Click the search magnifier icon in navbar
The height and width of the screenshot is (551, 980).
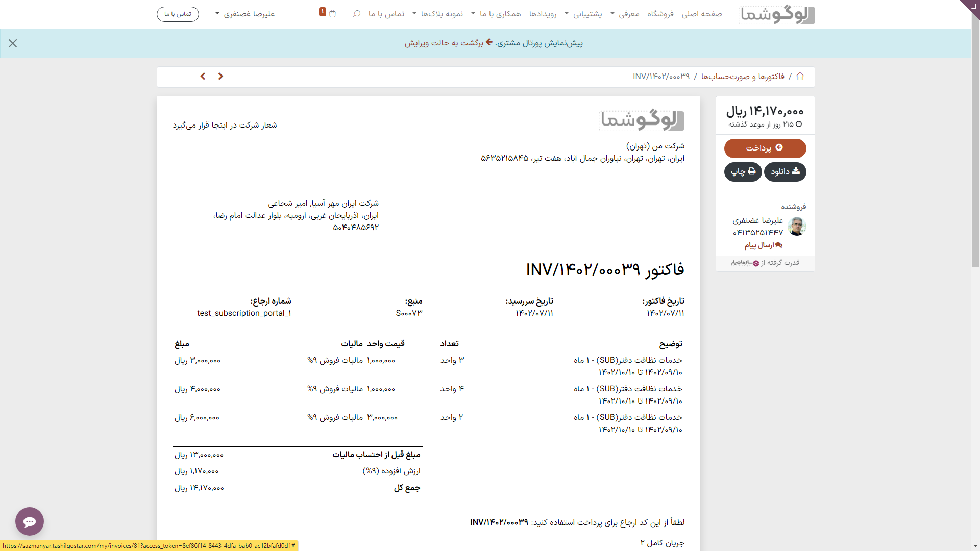click(x=356, y=14)
